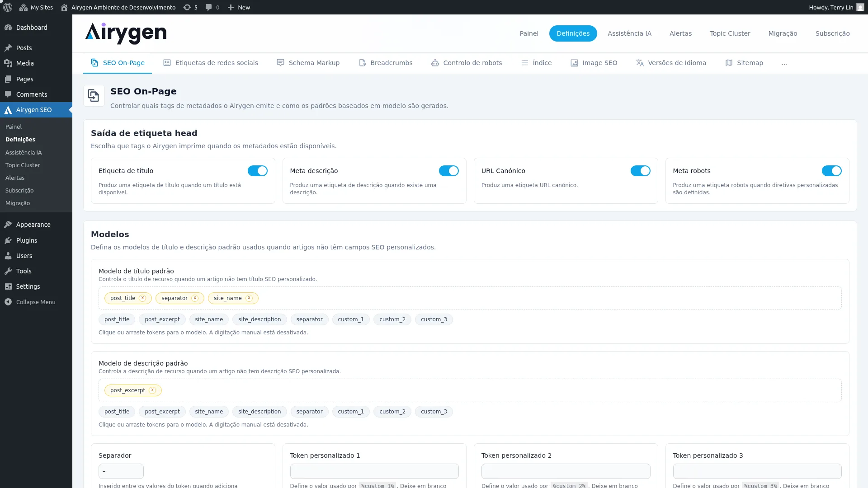This screenshot has height=488, width=868.
Task: Switch to Etiquetas de redes sociais tab
Action: (x=211, y=63)
